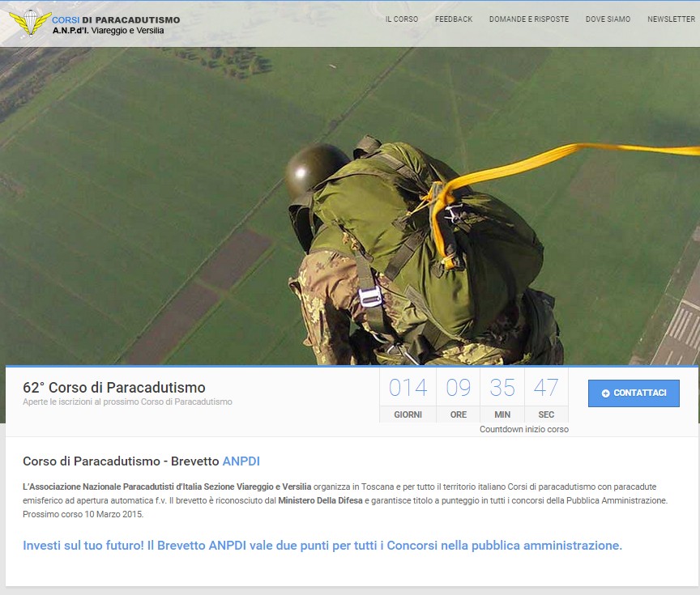This screenshot has width=700, height=595.
Task: Click the plus icon in the Contattaci button
Action: (605, 393)
